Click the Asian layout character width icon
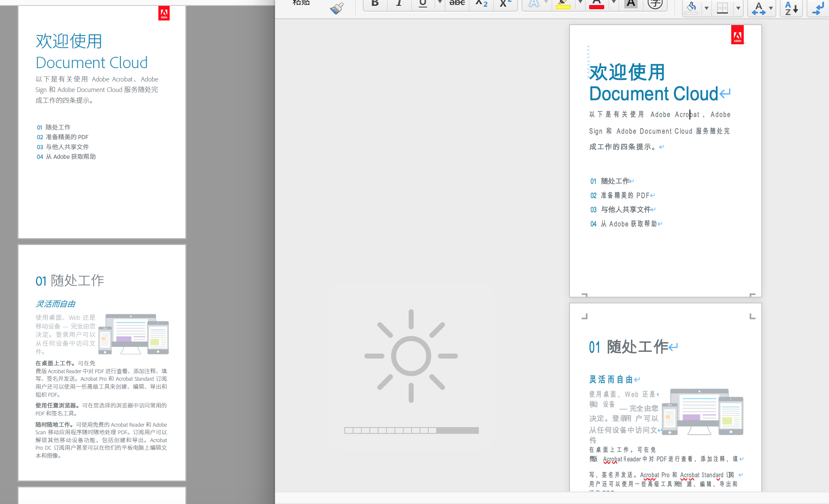 [758, 8]
